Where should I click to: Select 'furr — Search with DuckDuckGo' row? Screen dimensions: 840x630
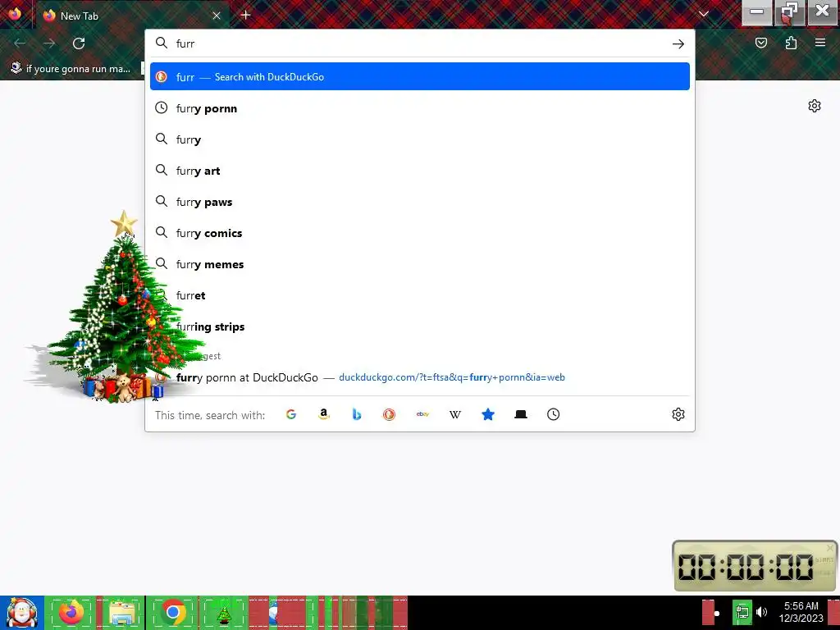pos(419,76)
